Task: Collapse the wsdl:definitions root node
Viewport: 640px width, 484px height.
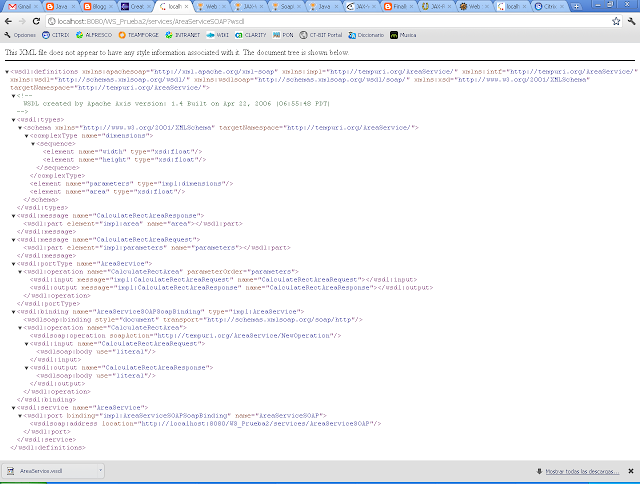Action: [7, 72]
